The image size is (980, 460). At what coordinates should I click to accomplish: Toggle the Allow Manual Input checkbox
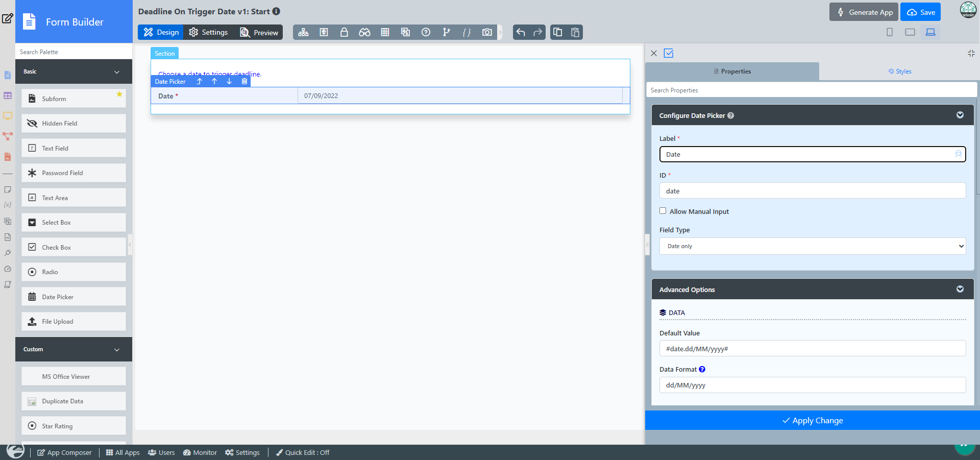pos(663,211)
